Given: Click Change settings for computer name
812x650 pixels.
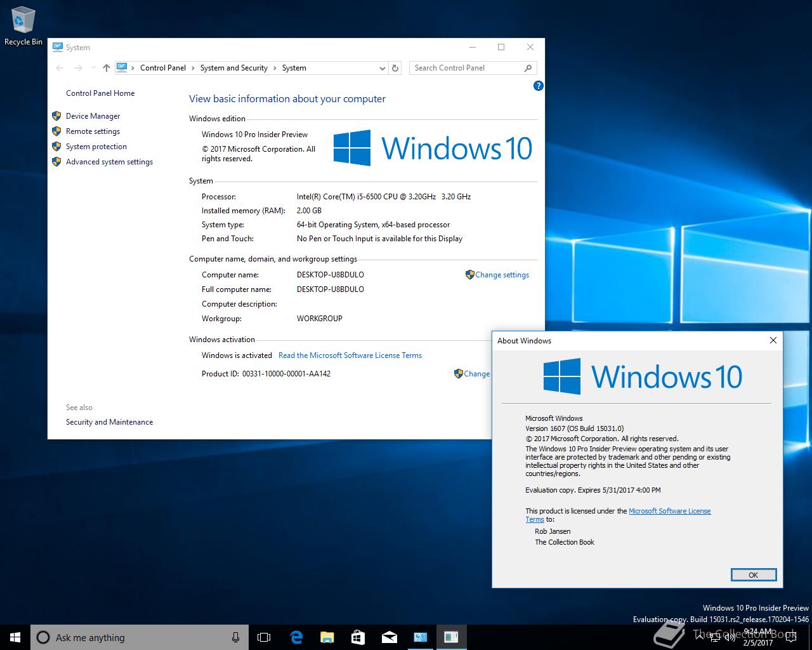Looking at the screenshot, I should point(502,275).
